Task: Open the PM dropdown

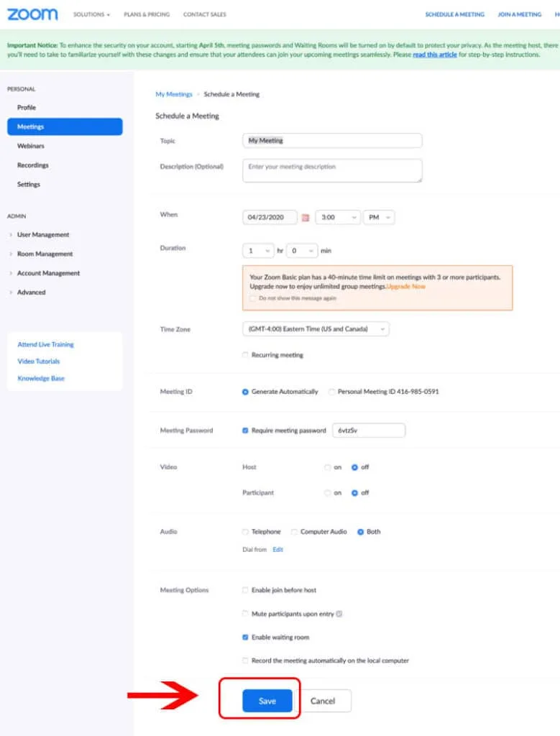Action: tap(379, 217)
